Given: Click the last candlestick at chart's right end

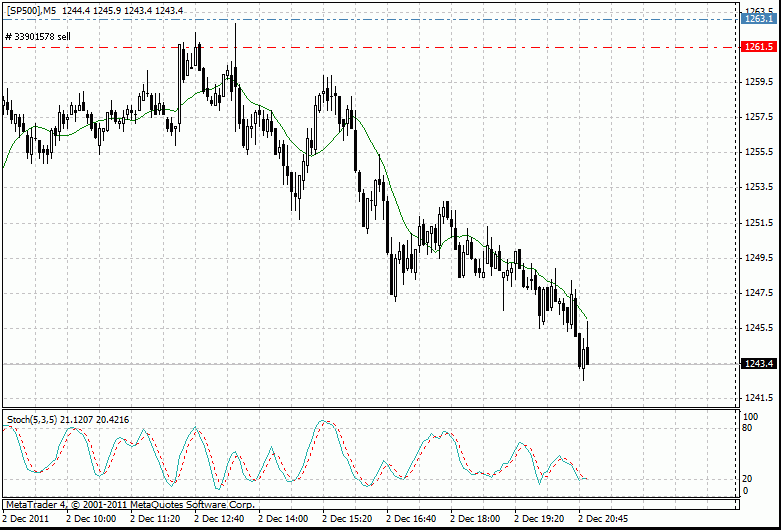Looking at the screenshot, I should click(588, 356).
